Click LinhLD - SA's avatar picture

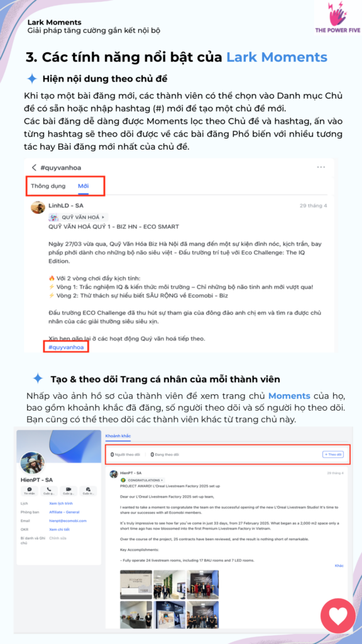click(38, 208)
